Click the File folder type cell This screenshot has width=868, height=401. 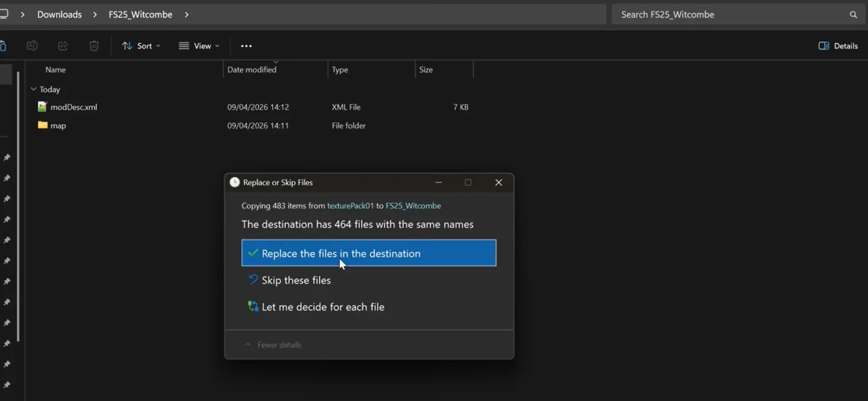coord(349,126)
